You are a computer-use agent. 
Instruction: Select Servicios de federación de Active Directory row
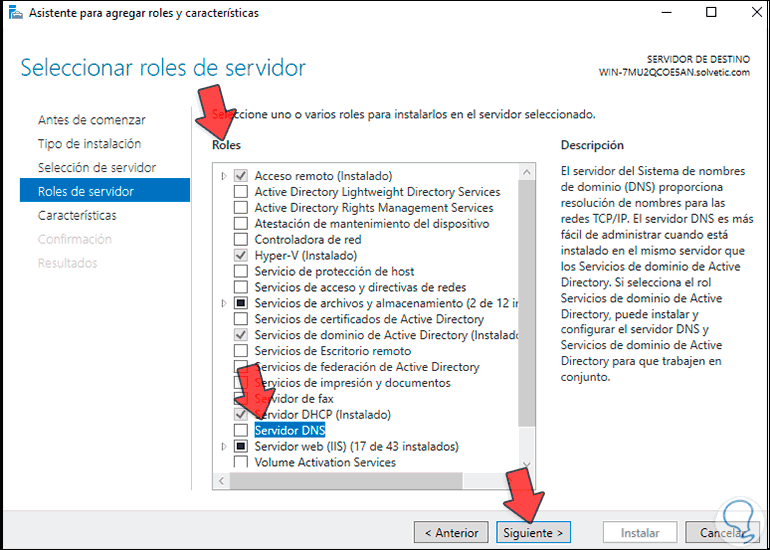point(367,367)
